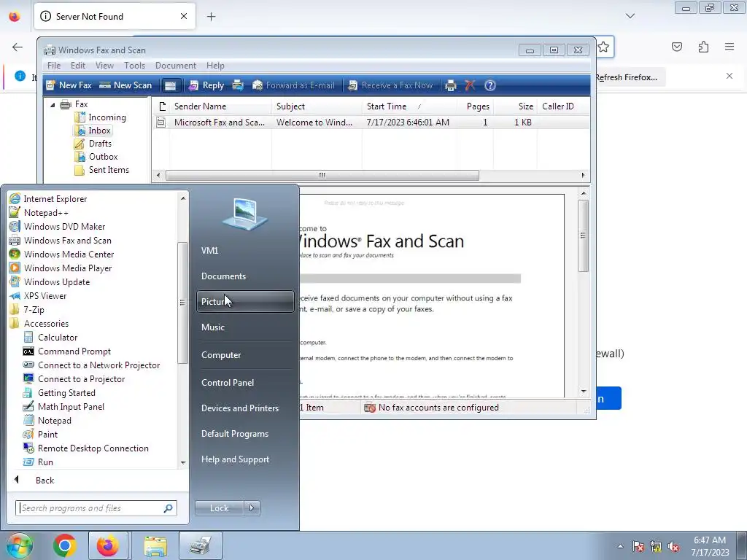The height and width of the screenshot is (560, 747).
Task: Click the preview pane scroll down arrow
Action: pyautogui.click(x=584, y=392)
